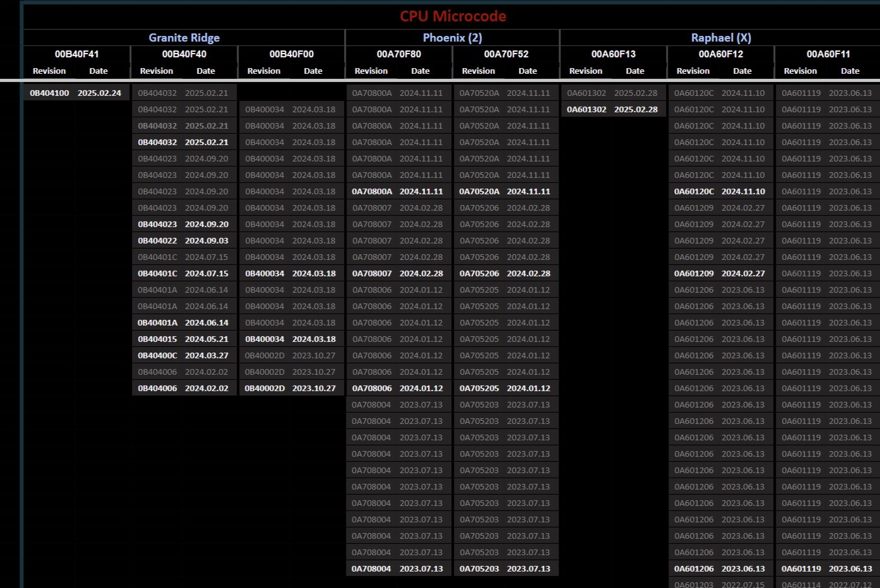Select the bold 2023.10.27 date cell

point(314,388)
